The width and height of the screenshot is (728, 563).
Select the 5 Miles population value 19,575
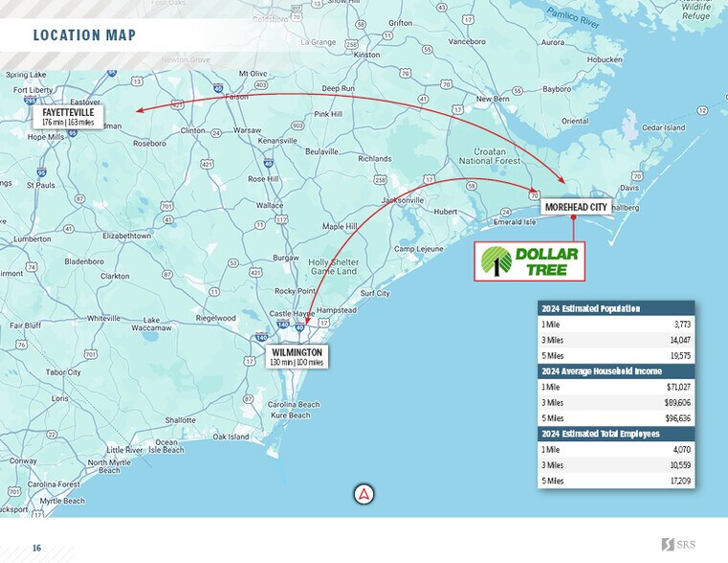(x=678, y=355)
